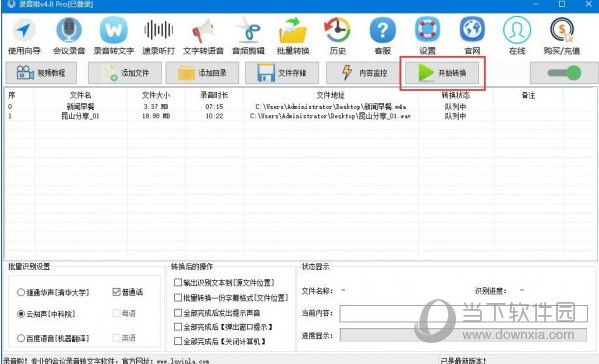Click the 进度显示 progress bar
This screenshot has width=599, height=364.
tap(463, 335)
